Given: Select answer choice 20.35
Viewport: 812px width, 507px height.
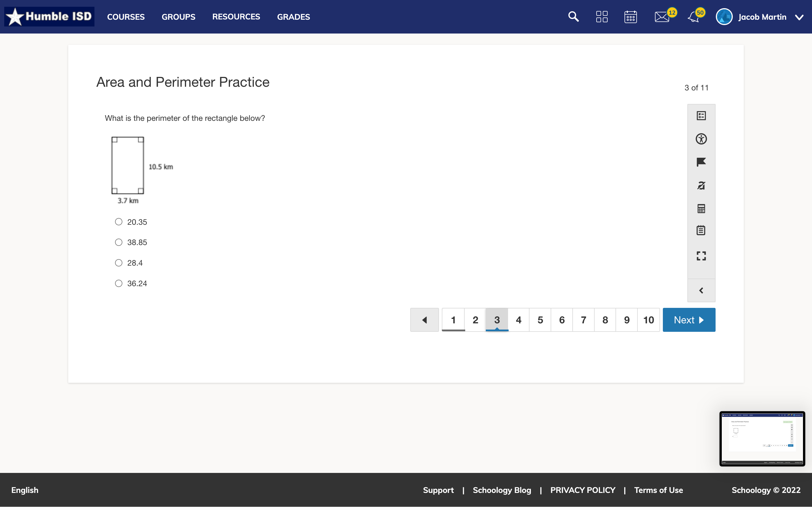Looking at the screenshot, I should tap(118, 222).
